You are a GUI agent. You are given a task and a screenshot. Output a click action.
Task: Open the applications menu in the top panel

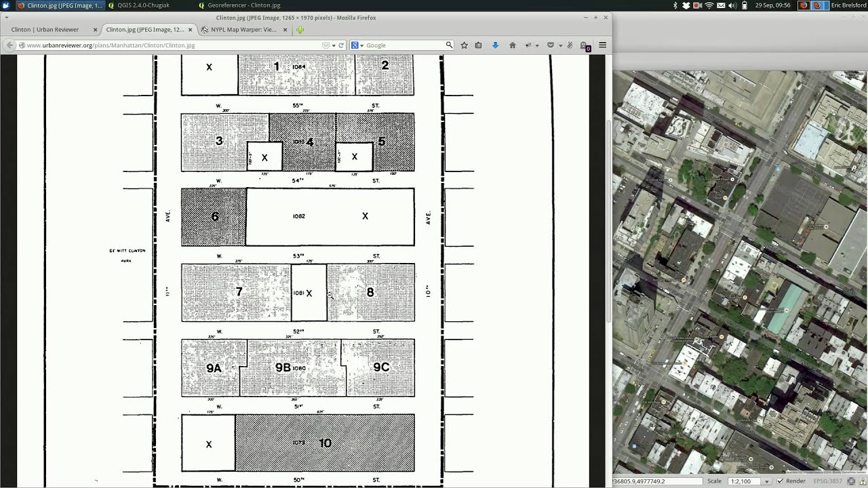pyautogui.click(x=5, y=5)
